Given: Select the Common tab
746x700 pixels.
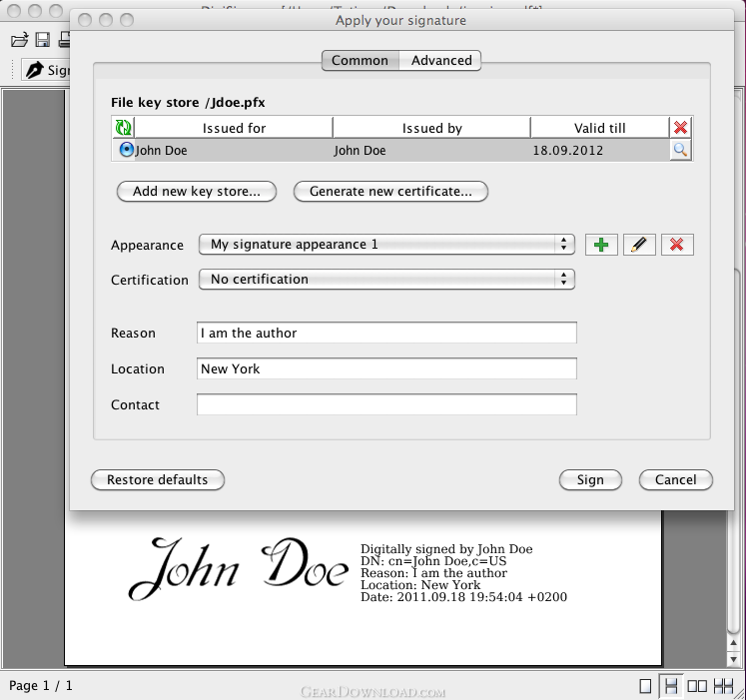Looking at the screenshot, I should coord(360,61).
